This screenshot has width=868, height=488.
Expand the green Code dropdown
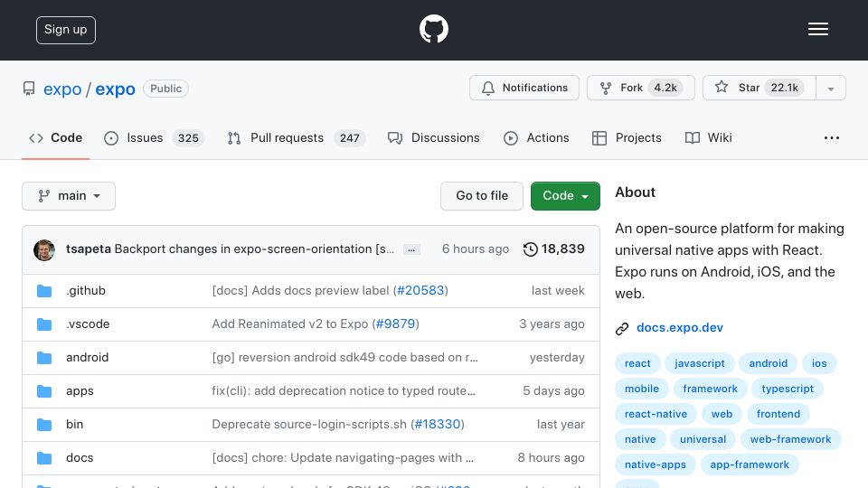tap(565, 196)
